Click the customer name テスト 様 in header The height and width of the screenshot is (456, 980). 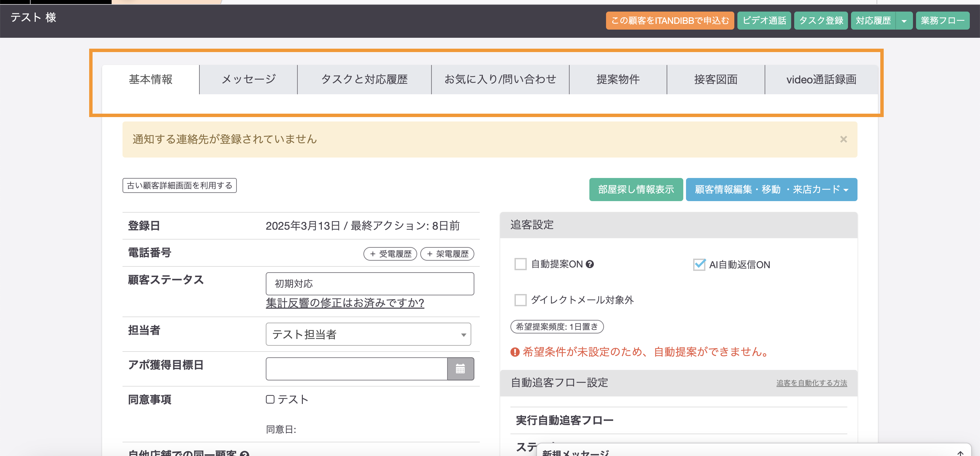[33, 17]
